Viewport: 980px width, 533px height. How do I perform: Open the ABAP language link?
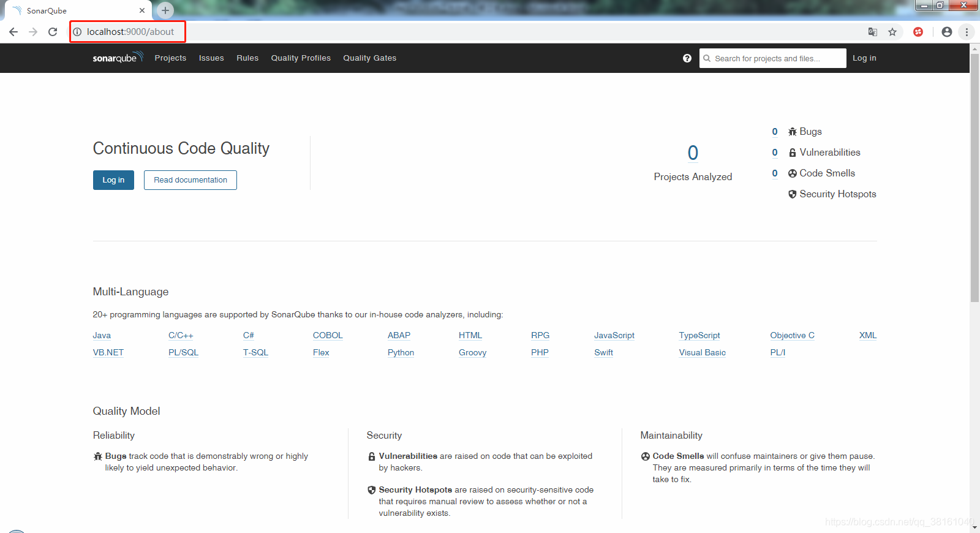click(399, 336)
